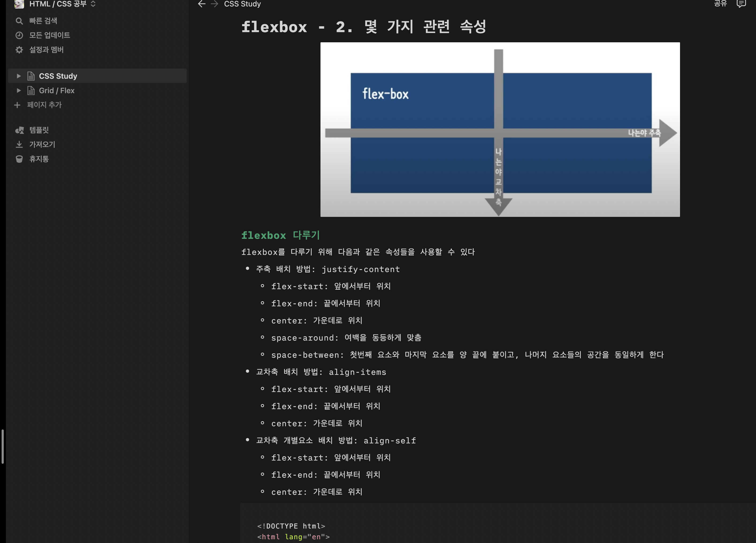Select CSS Study page in sidebar
This screenshot has height=543, width=756.
[58, 76]
